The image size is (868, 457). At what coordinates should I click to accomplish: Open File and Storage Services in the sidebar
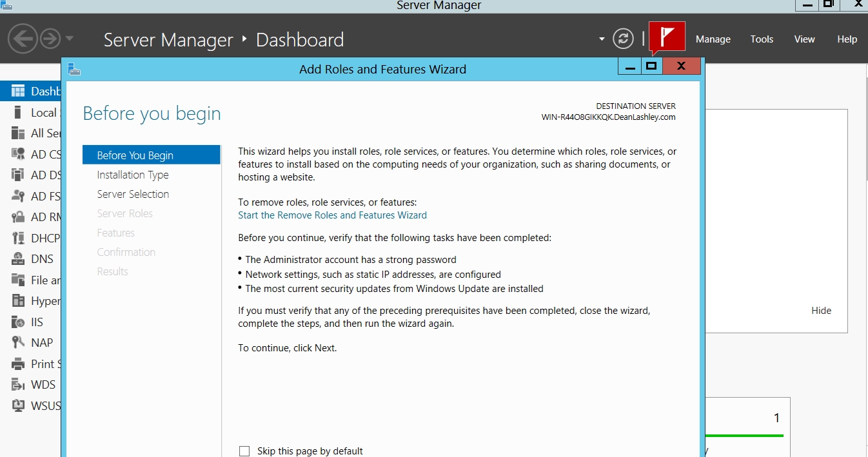(x=31, y=280)
